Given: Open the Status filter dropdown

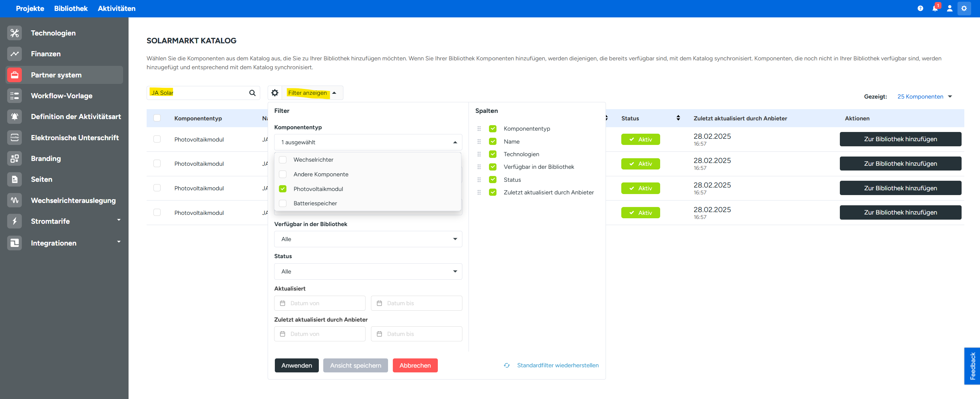Looking at the screenshot, I should tap(368, 271).
